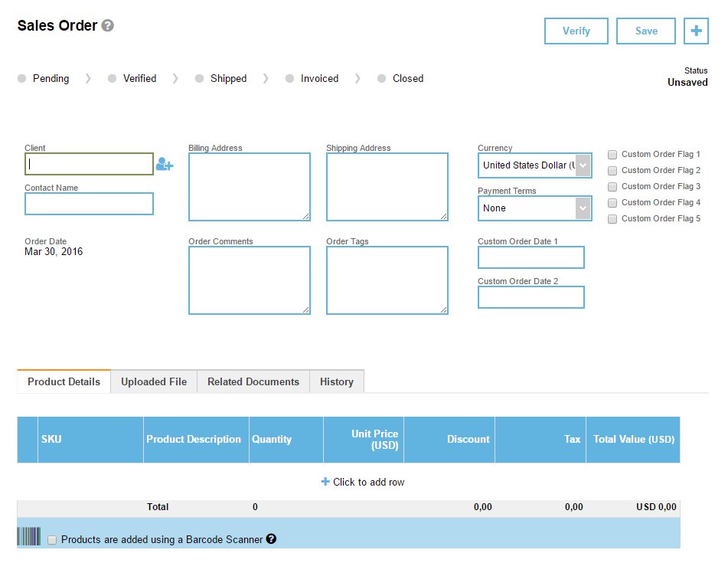Click the Sales Order help question mark icon
The image size is (728, 576).
tap(108, 26)
